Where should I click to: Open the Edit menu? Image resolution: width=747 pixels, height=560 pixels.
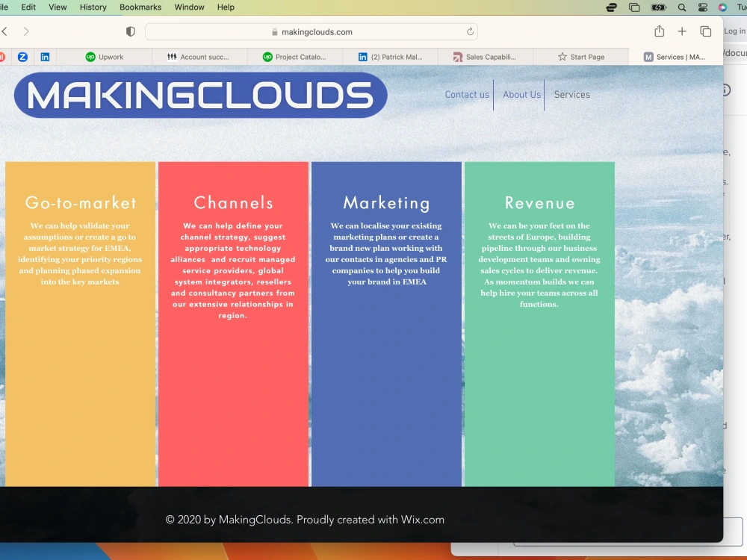pyautogui.click(x=28, y=7)
